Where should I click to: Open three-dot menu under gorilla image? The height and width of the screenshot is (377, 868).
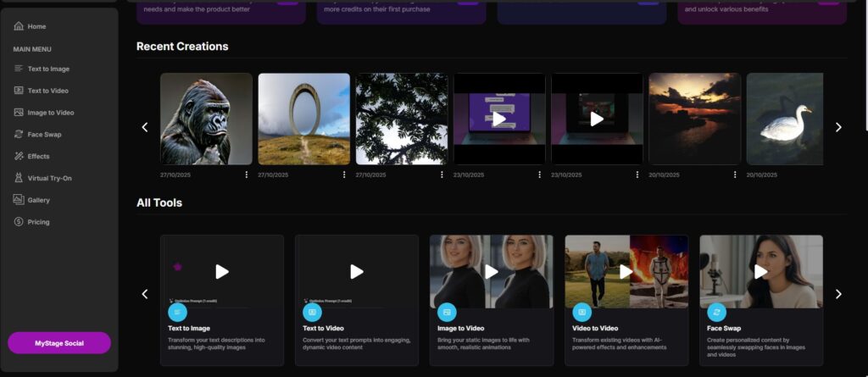247,175
